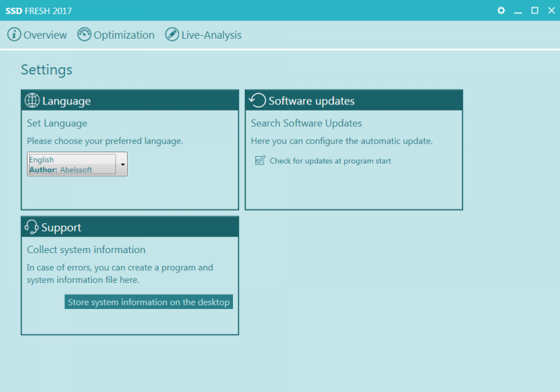Click the Language panel title

pyautogui.click(x=66, y=101)
